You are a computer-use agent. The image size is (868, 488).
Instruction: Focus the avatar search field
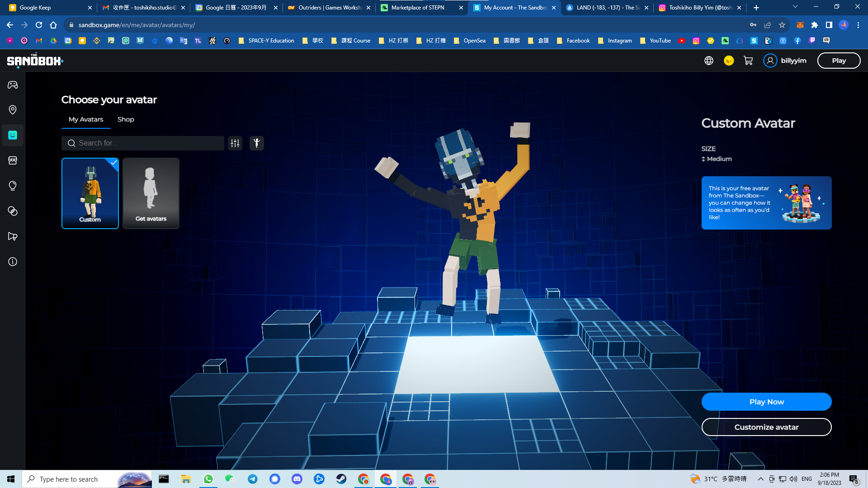143,143
